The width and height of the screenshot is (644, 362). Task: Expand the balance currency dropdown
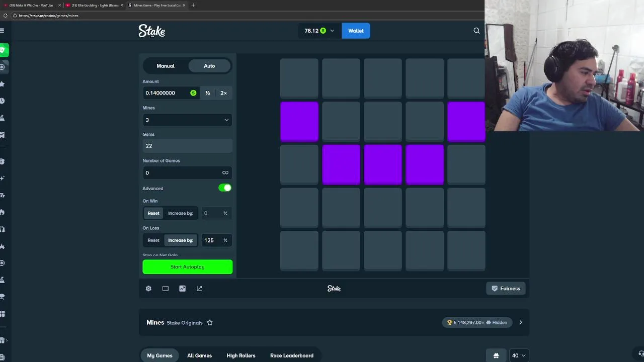[x=332, y=31]
